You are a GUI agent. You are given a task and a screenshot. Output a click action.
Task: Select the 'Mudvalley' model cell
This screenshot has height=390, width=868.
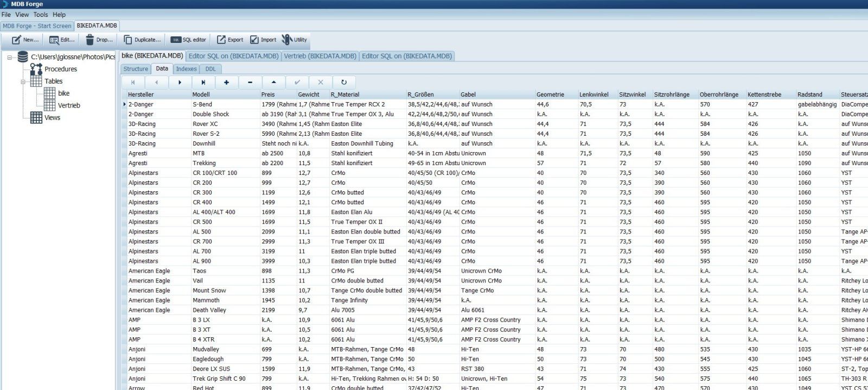[225, 349]
